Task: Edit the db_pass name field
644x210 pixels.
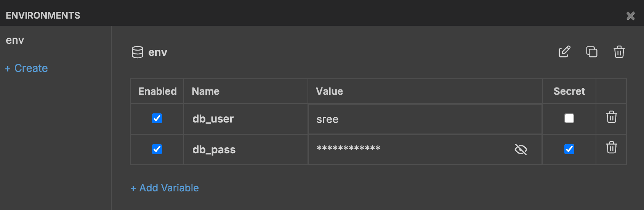Action: click(x=244, y=150)
